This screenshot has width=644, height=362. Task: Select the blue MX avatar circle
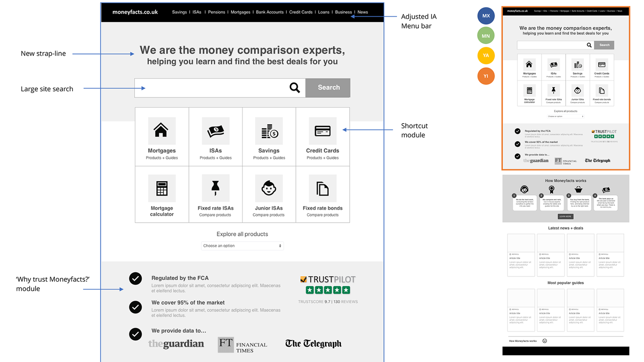tap(486, 16)
